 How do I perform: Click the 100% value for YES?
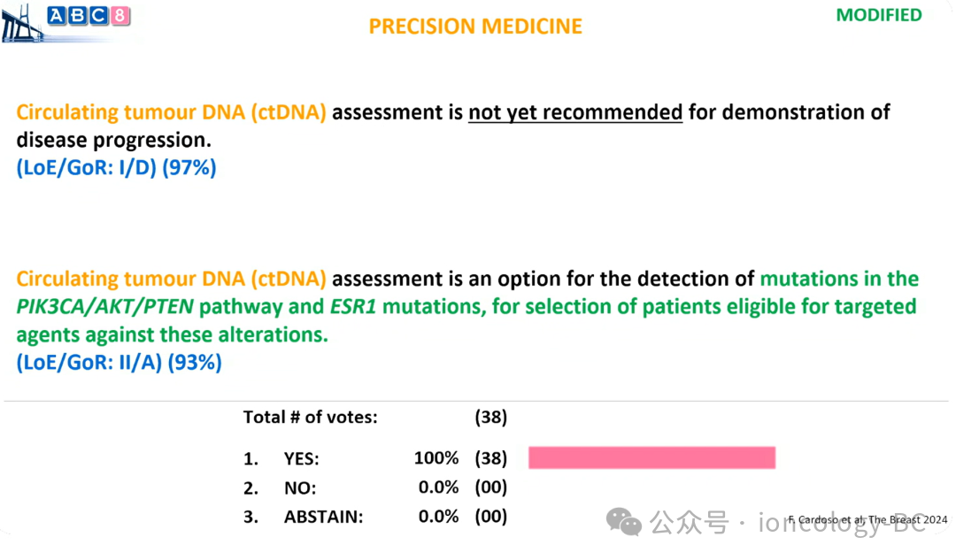point(436,458)
